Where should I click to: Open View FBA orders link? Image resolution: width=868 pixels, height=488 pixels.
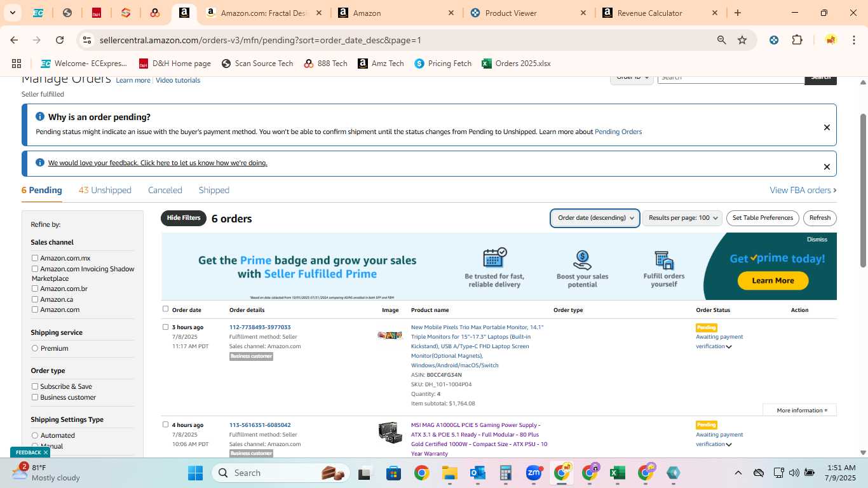point(803,190)
